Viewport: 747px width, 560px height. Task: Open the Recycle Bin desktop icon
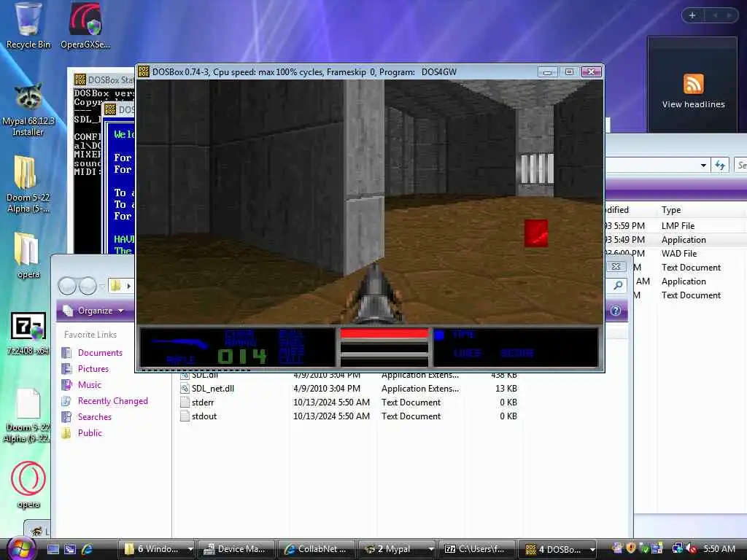28,25
